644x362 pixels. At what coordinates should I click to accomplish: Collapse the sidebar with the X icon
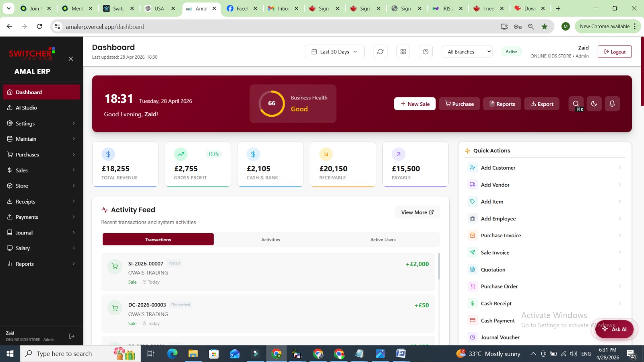point(70,58)
